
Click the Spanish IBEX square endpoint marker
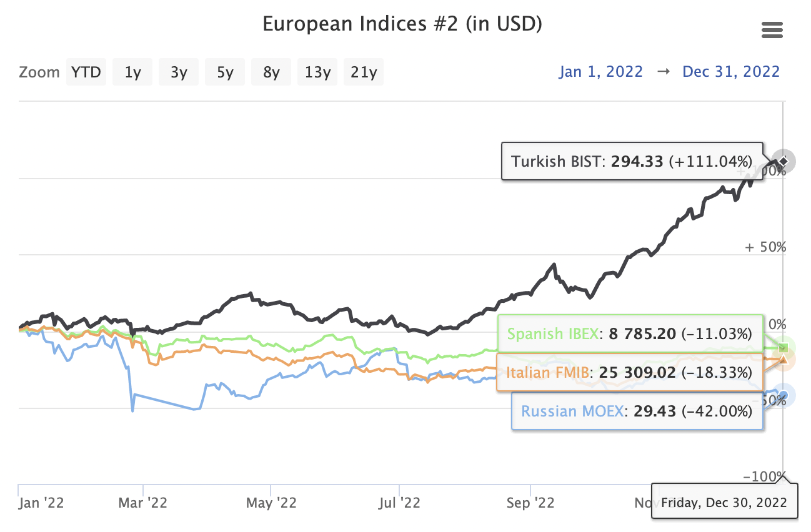(x=784, y=348)
